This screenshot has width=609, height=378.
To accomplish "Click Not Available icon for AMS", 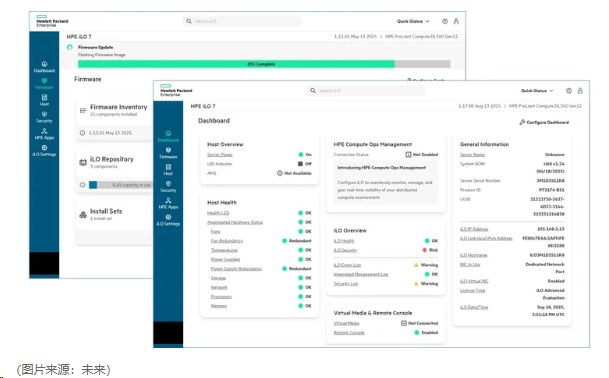I will (x=280, y=173).
